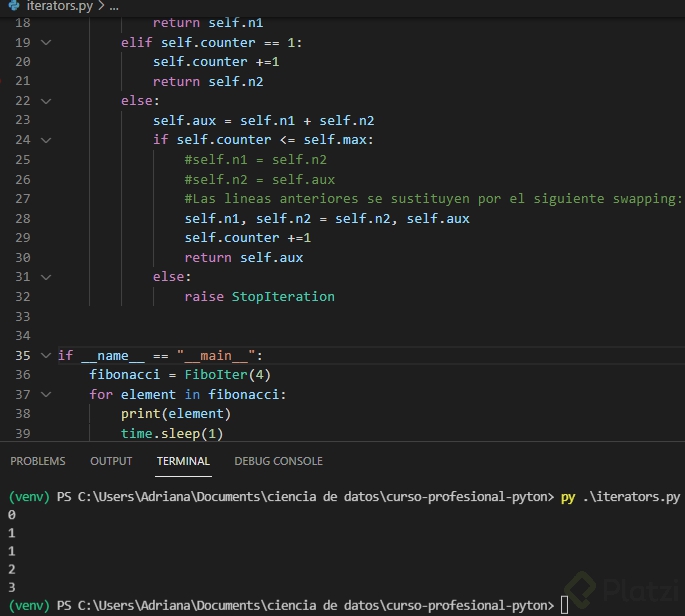685x616 pixels.
Task: Click 'self.counter +=1' on line 20
Action: [x=216, y=62]
